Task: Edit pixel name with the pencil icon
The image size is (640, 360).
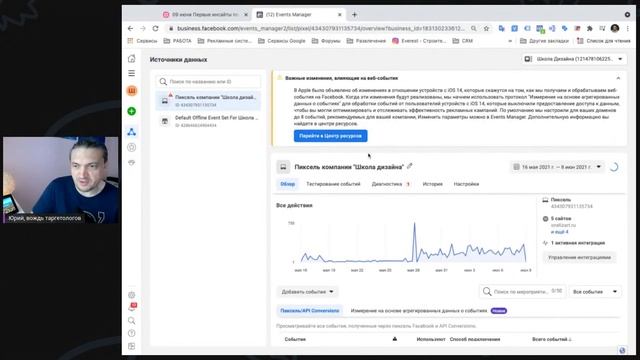Action: [409, 167]
